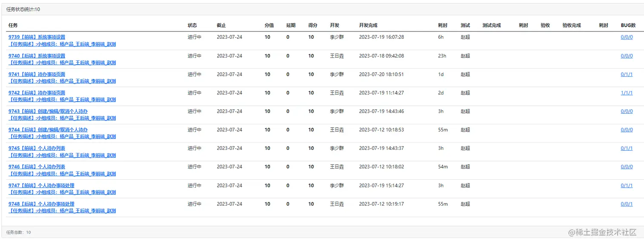Click developer 李少群 in task 9739 row
Screen dimensions: 644x244
tap(337, 37)
